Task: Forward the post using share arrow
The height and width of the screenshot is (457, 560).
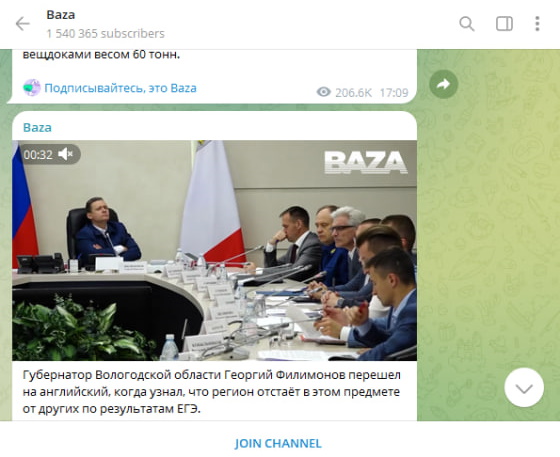Action: tap(443, 84)
